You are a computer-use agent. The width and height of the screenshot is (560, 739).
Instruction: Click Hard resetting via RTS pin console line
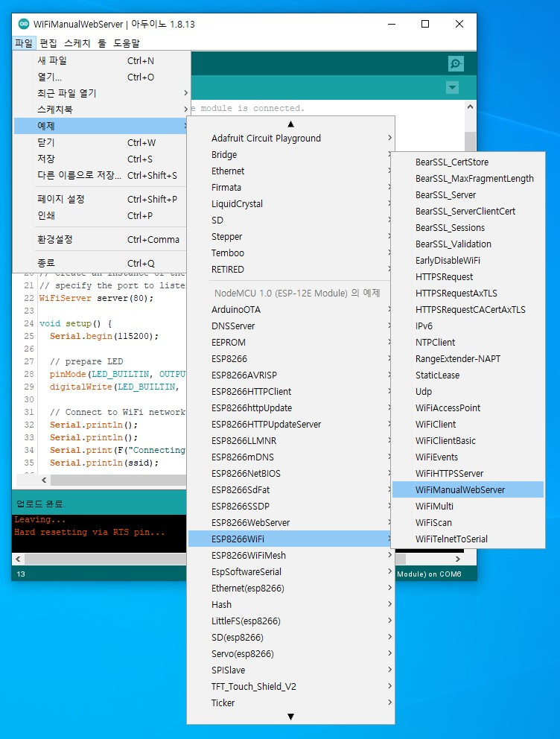pos(89,532)
